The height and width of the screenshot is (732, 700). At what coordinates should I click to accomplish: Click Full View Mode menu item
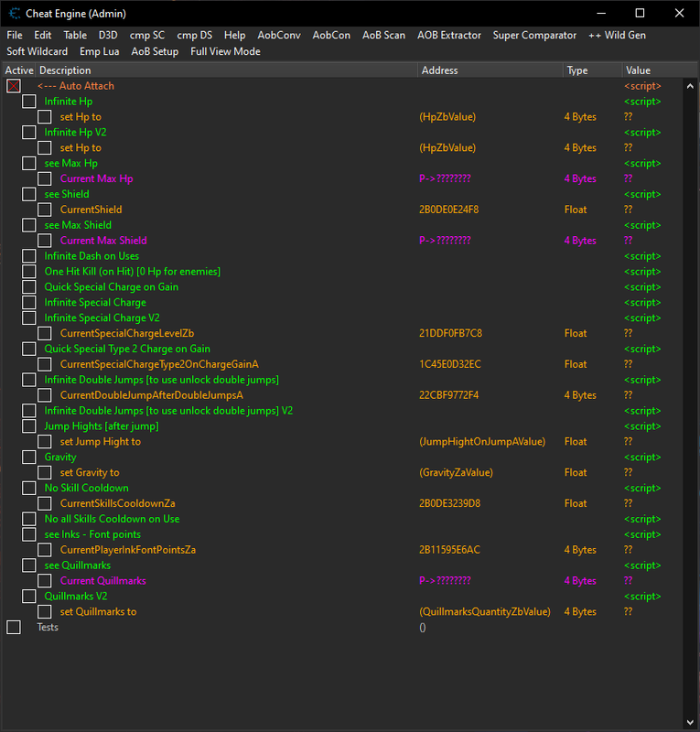225,52
